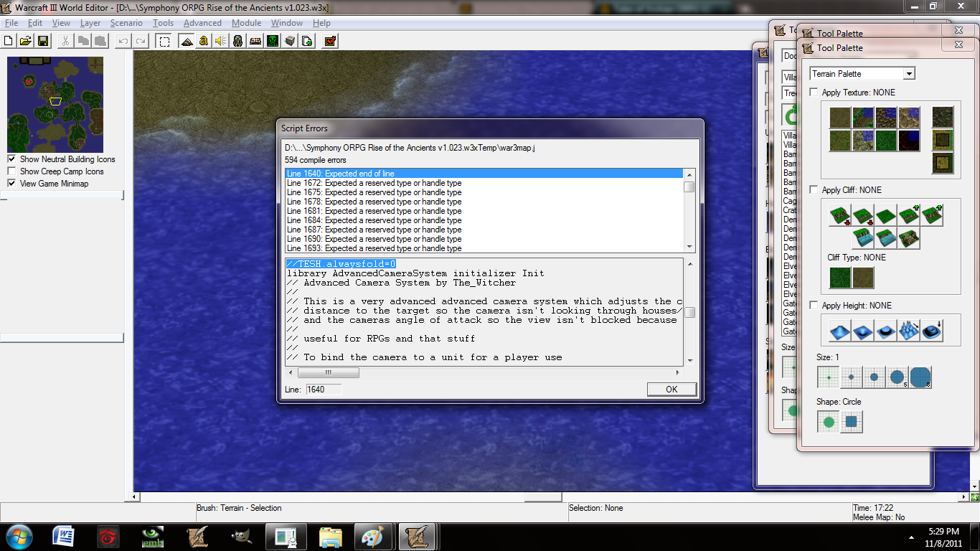Uncheck View Game Minimap
980x551 pixels.
pos(11,184)
